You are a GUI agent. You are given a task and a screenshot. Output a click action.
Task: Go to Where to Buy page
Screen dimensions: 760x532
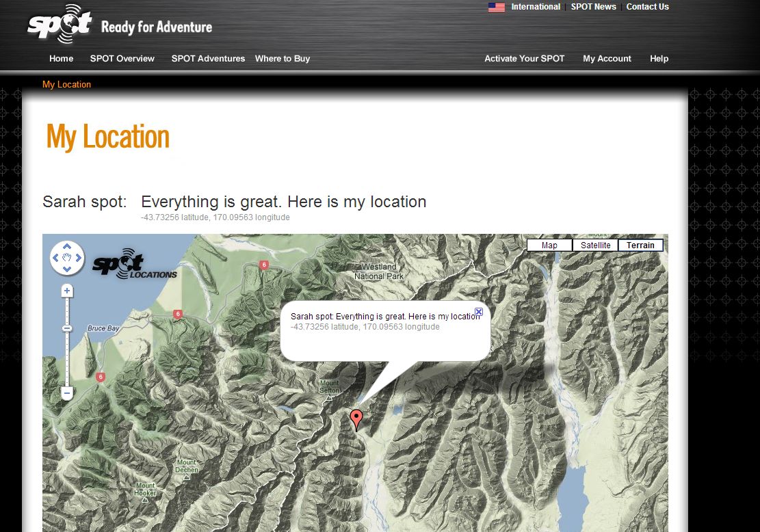(283, 59)
